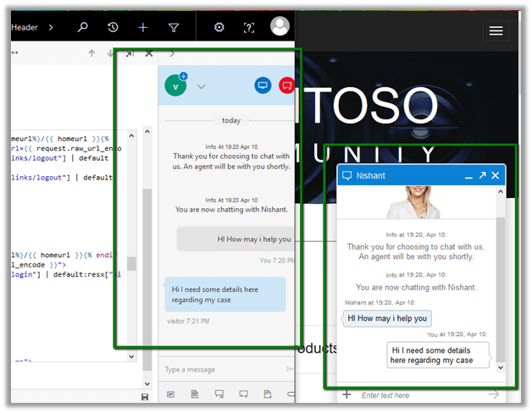Click the green visitor avatar with plus badge
Viewport: 532px width, 413px height.
pos(175,85)
